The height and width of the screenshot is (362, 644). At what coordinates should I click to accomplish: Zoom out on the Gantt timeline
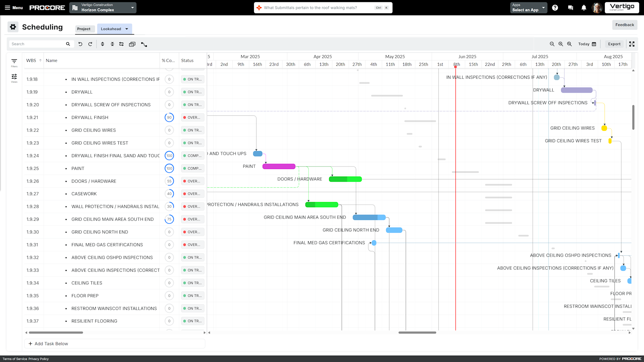[552, 44]
